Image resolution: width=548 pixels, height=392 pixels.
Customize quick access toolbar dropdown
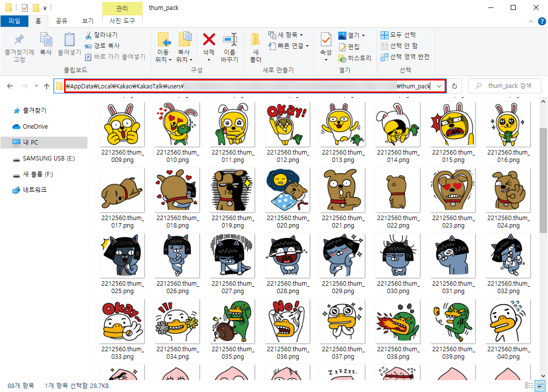coord(45,8)
